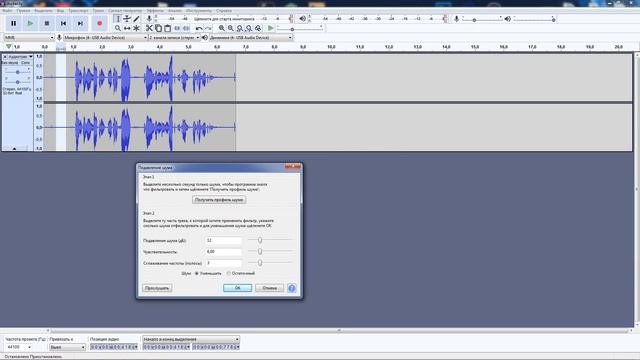Open the Microphone recording device dropdown

pyautogui.click(x=105, y=38)
